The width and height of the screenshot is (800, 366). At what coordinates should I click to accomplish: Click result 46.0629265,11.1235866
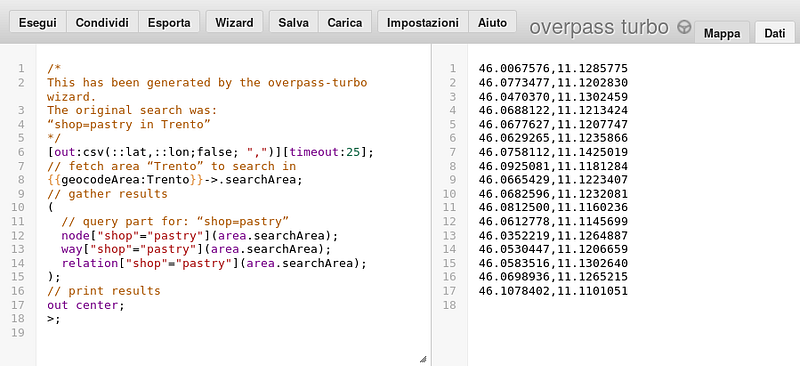point(553,138)
